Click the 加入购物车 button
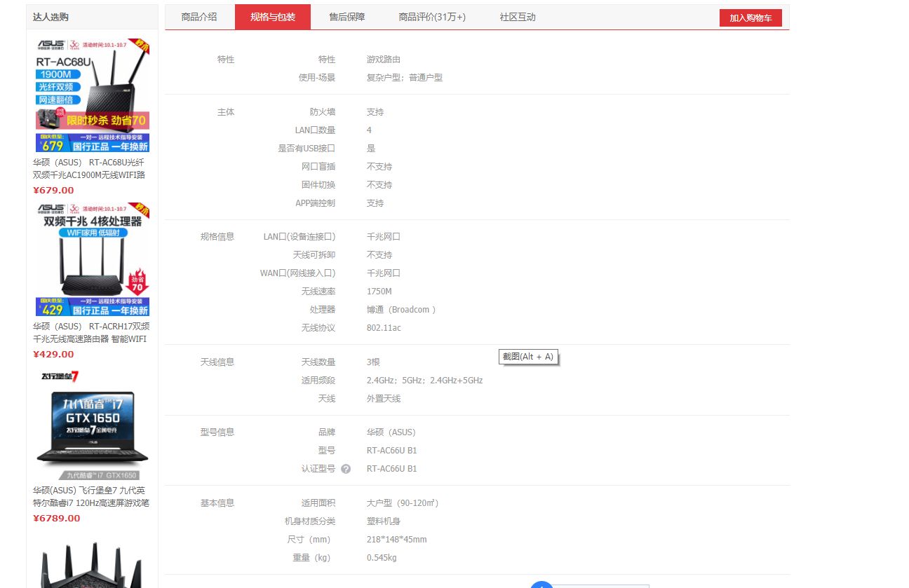 [750, 18]
